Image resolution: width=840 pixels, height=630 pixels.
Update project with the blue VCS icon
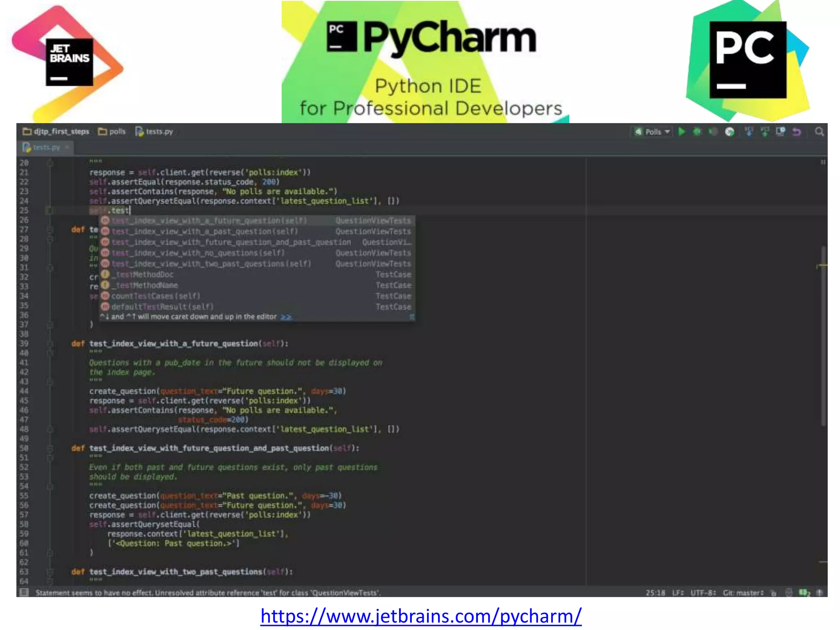[x=749, y=132]
